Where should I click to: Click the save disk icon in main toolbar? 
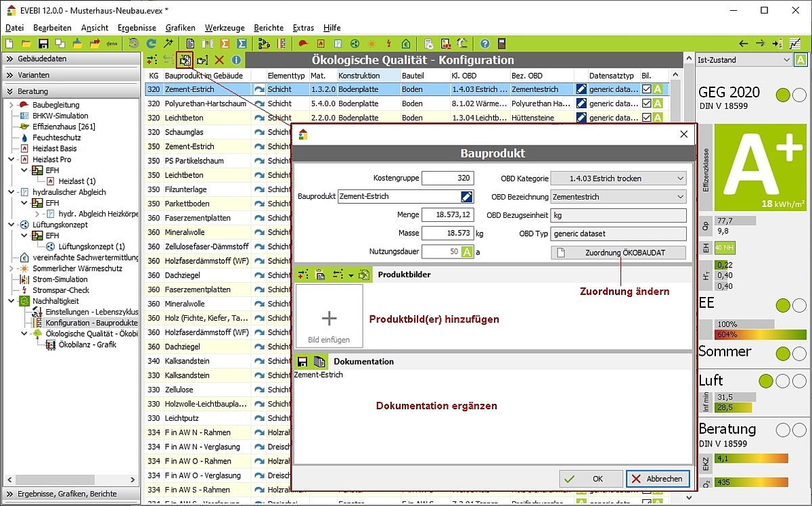pyautogui.click(x=43, y=44)
